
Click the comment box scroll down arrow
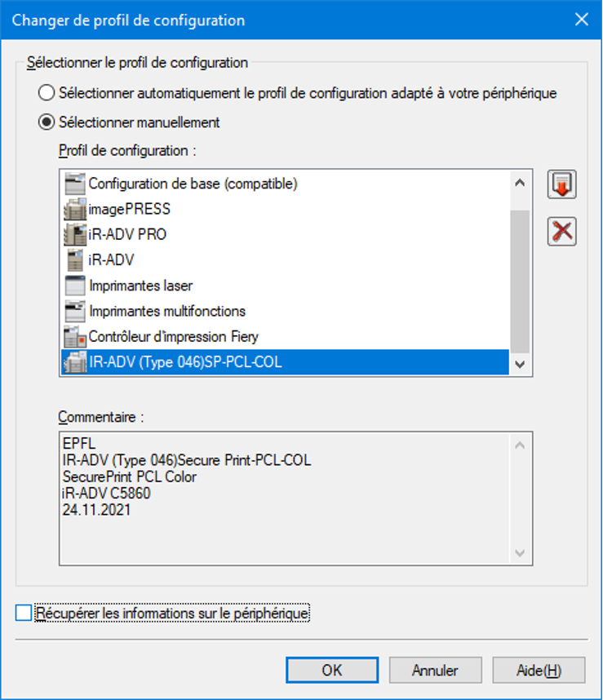click(520, 553)
